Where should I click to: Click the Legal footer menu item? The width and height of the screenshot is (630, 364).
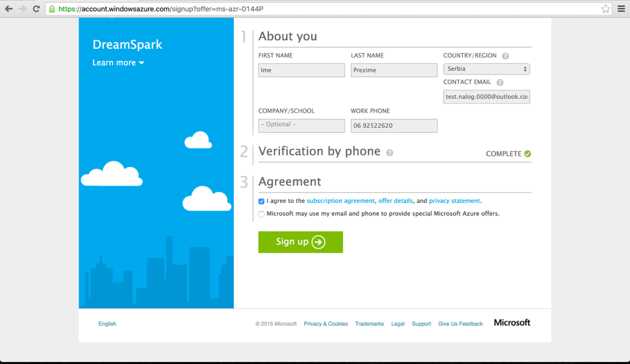[x=397, y=323]
